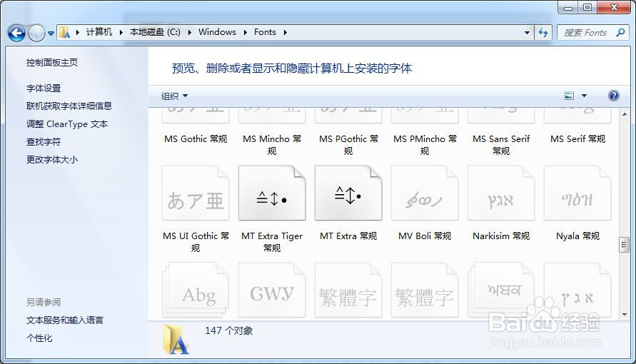Minimize the Fonts window

[568, 7]
